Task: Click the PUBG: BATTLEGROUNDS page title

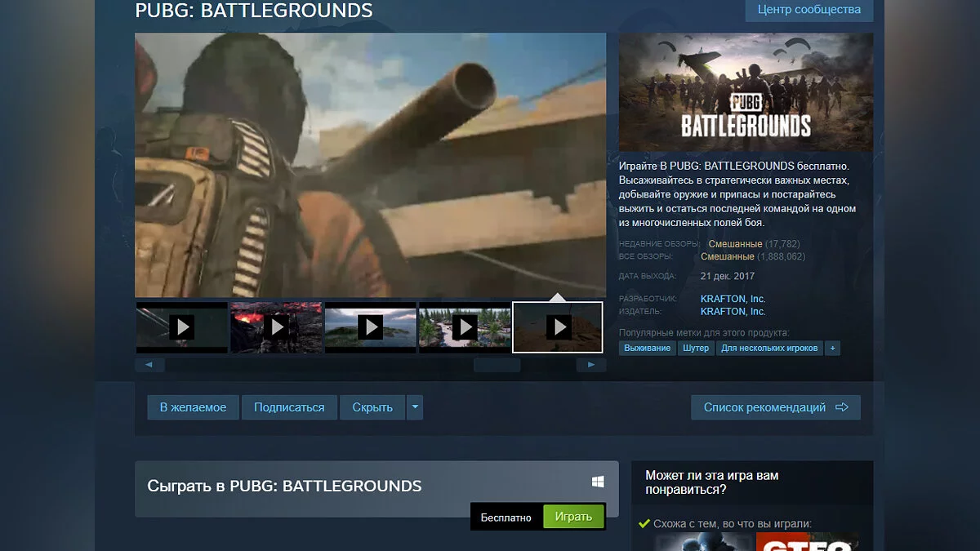Action: point(254,11)
